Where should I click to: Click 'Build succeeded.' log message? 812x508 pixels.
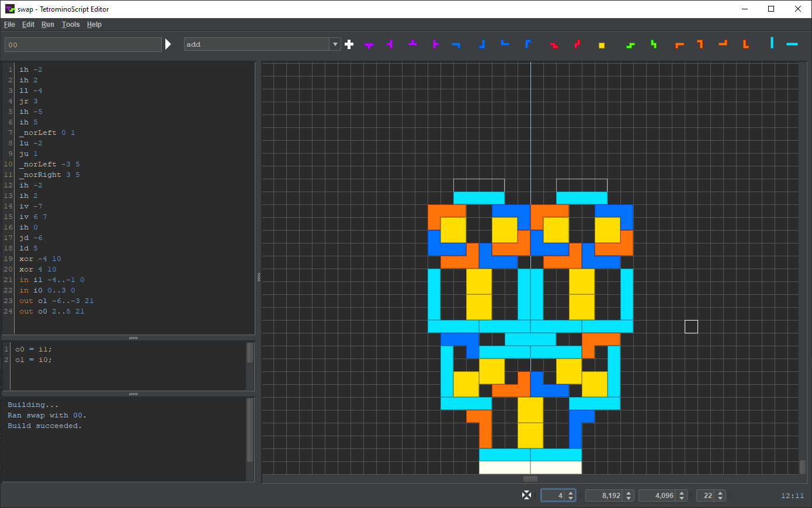pos(44,426)
